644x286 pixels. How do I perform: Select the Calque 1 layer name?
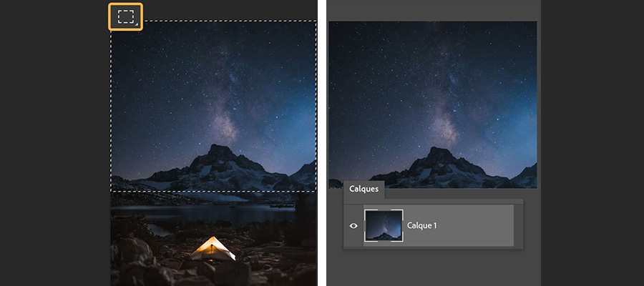point(421,226)
